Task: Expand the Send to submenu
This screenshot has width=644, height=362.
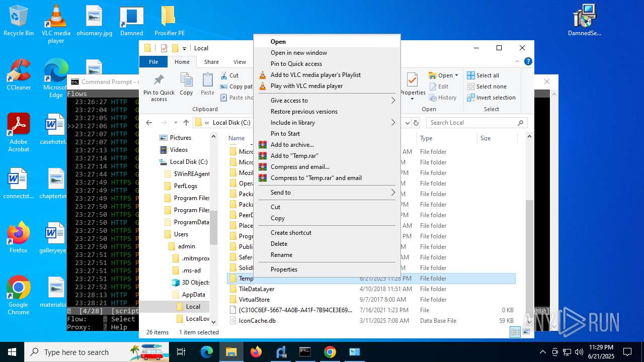Action: click(x=327, y=193)
